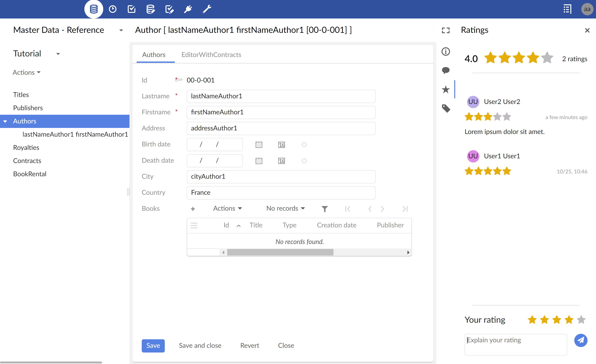
Task: Open Birth date calendar picker
Action: [x=259, y=145]
